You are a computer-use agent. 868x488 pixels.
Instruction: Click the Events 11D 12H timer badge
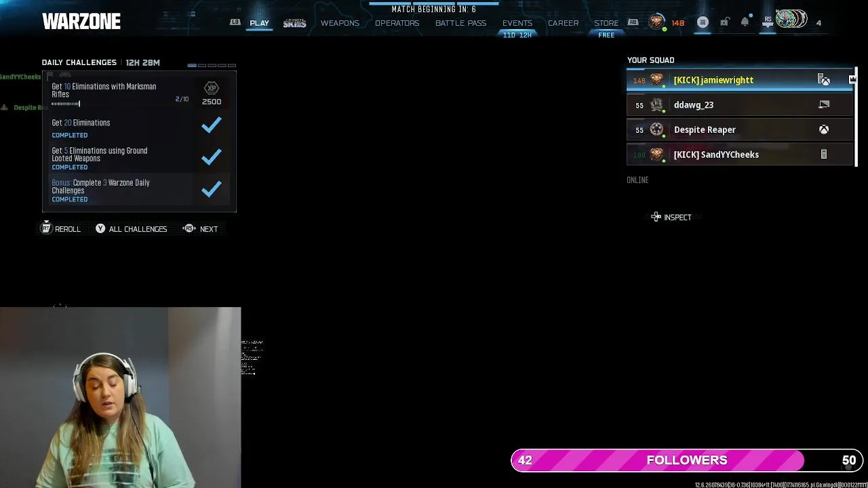pyautogui.click(x=517, y=35)
